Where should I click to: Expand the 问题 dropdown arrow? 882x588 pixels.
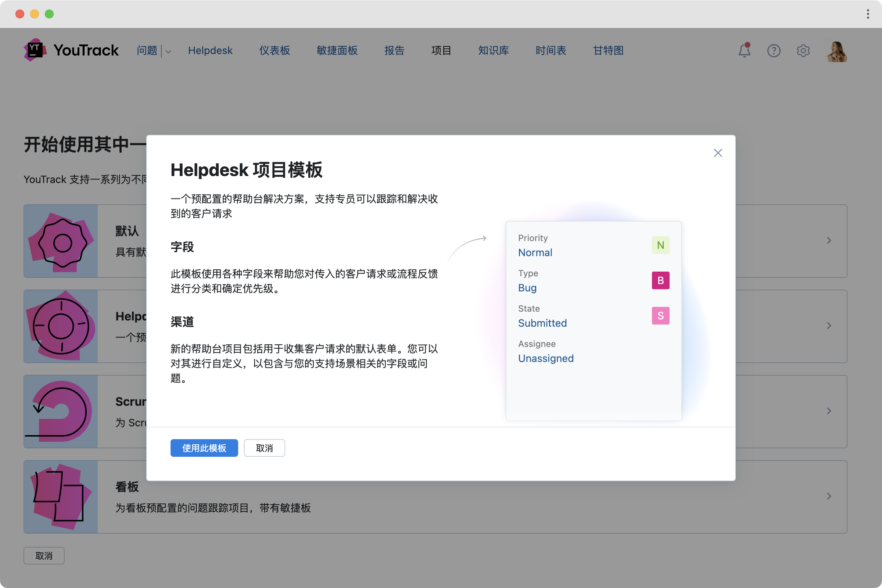pos(168,51)
